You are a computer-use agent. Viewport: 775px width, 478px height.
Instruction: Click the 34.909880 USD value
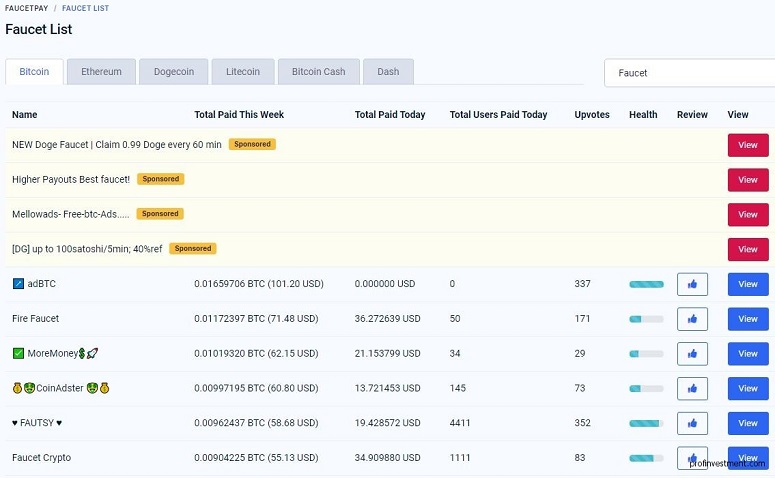pos(388,458)
